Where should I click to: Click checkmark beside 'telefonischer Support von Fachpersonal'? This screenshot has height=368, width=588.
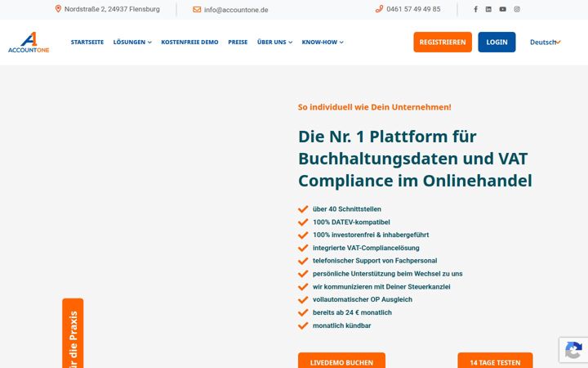pyautogui.click(x=303, y=261)
